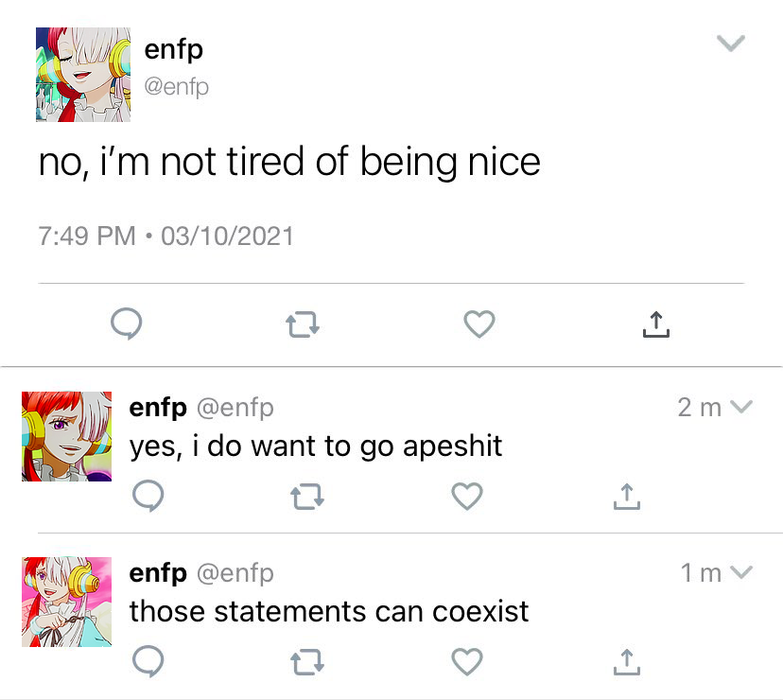
Task: Retweet the main tweet about being nice
Action: coord(303,326)
